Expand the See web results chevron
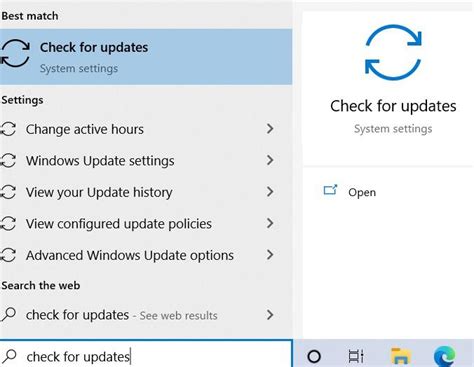Image resolution: width=474 pixels, height=367 pixels. click(270, 315)
